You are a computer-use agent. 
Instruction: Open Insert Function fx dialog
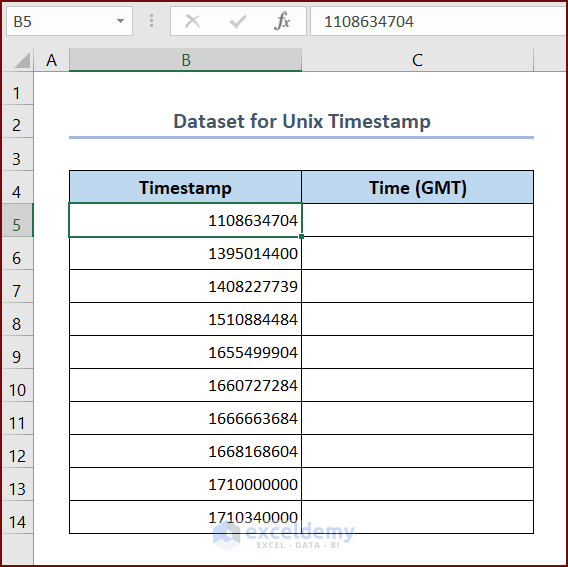[282, 21]
